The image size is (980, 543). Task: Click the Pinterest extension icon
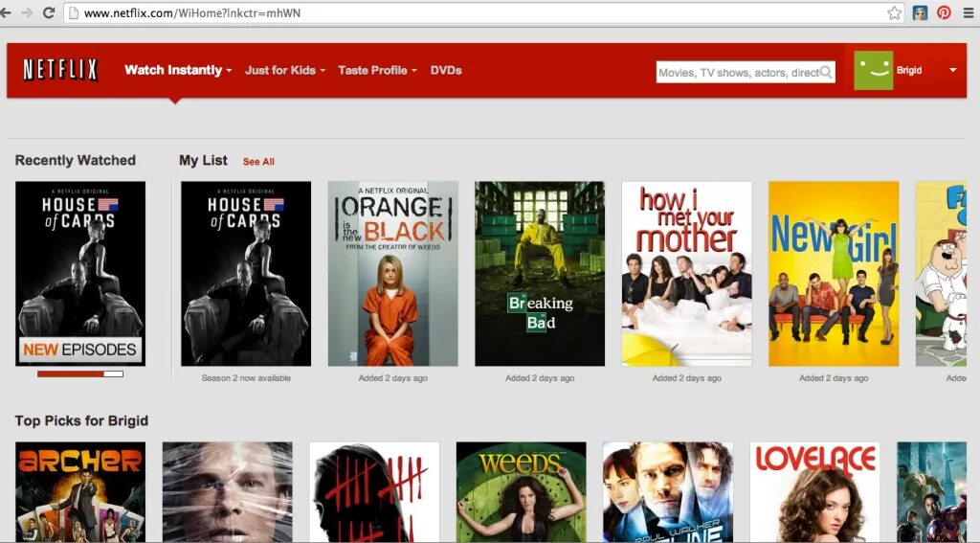tap(944, 12)
